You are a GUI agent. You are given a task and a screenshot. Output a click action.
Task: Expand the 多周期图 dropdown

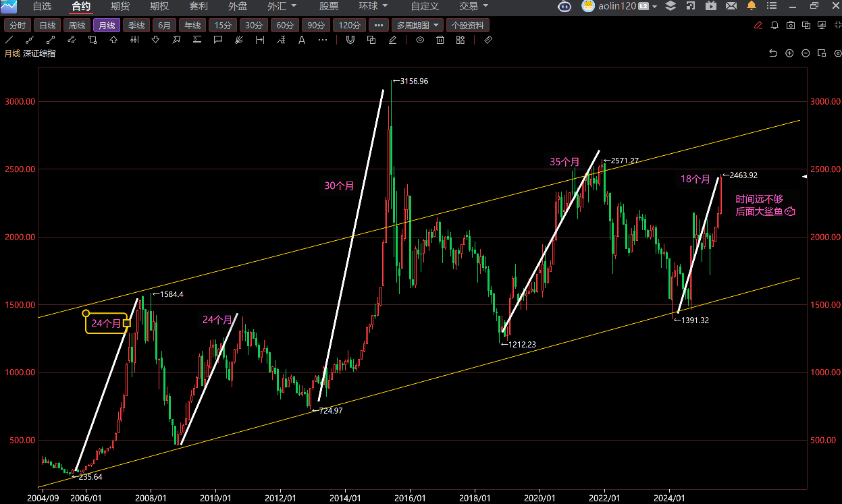418,26
